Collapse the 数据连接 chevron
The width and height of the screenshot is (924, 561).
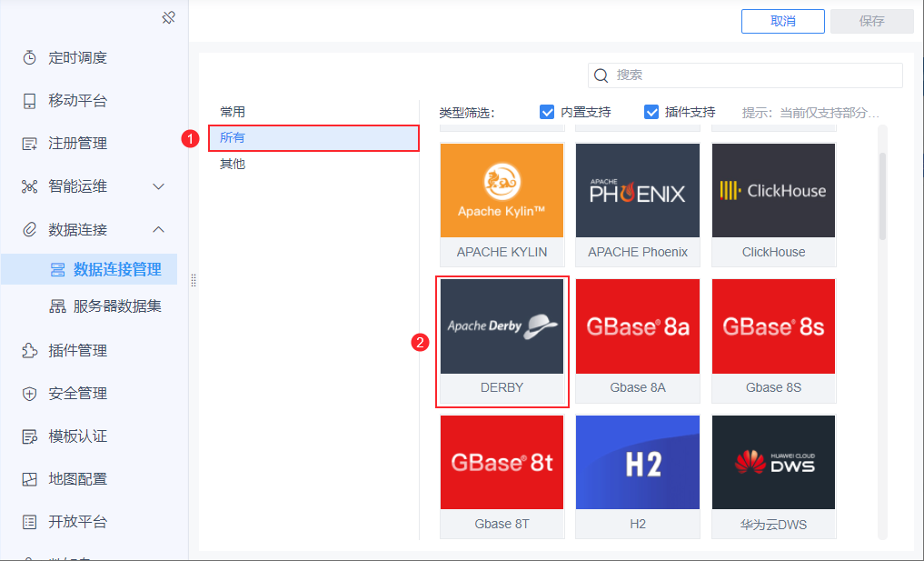158,229
